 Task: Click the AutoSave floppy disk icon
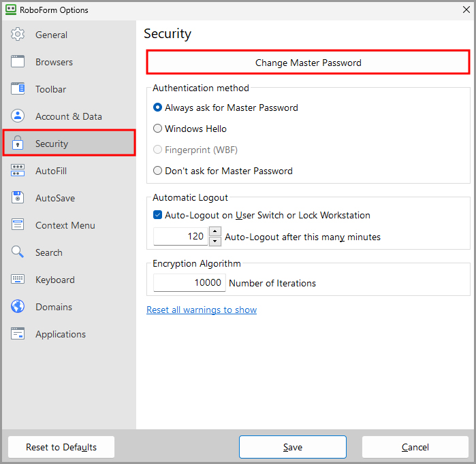(18, 197)
